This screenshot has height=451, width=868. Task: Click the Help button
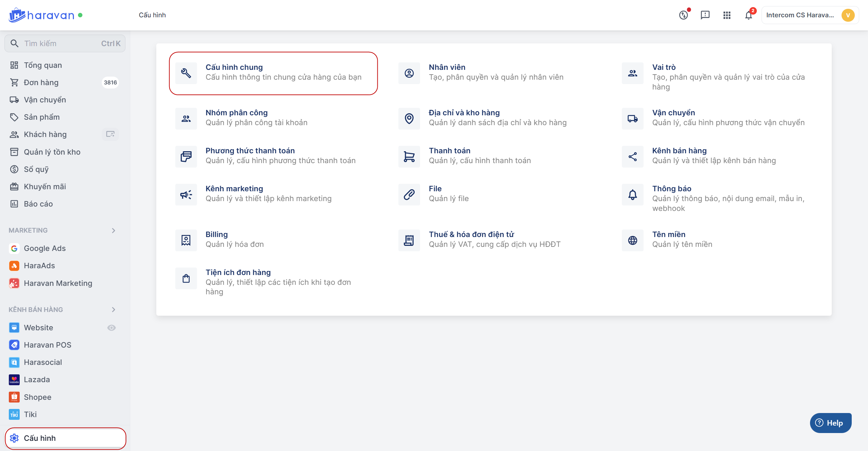[x=830, y=423]
